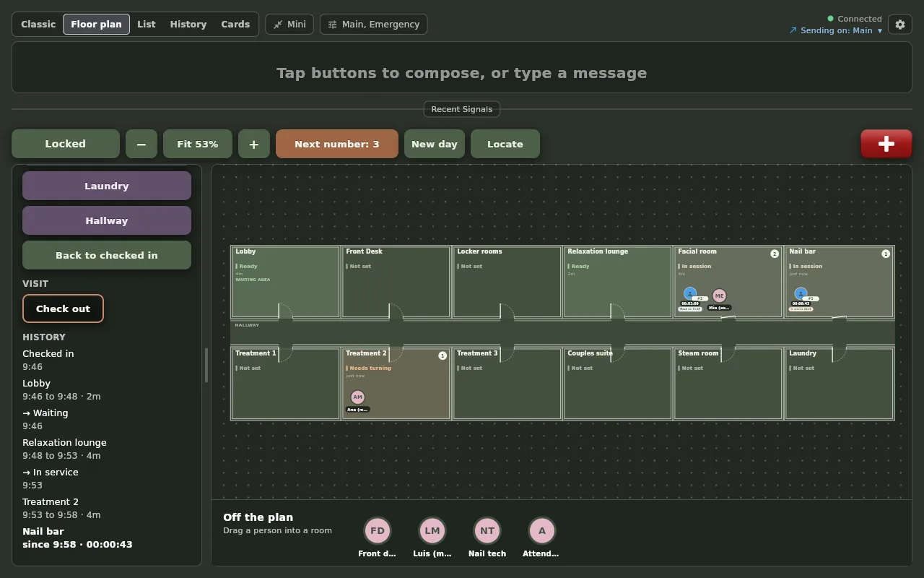Screen dimensions: 924x578
Task: Select guest #2 avatar in Facial room
Action: coord(690,293)
